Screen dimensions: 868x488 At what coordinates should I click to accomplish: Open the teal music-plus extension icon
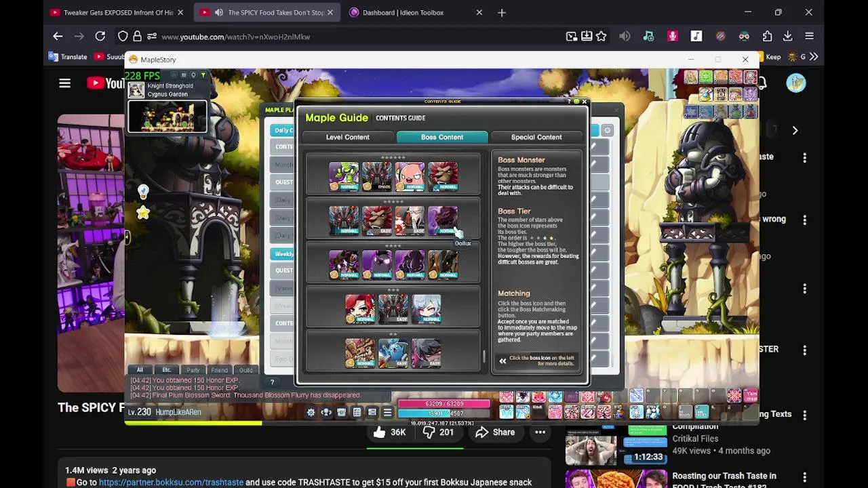(x=648, y=37)
